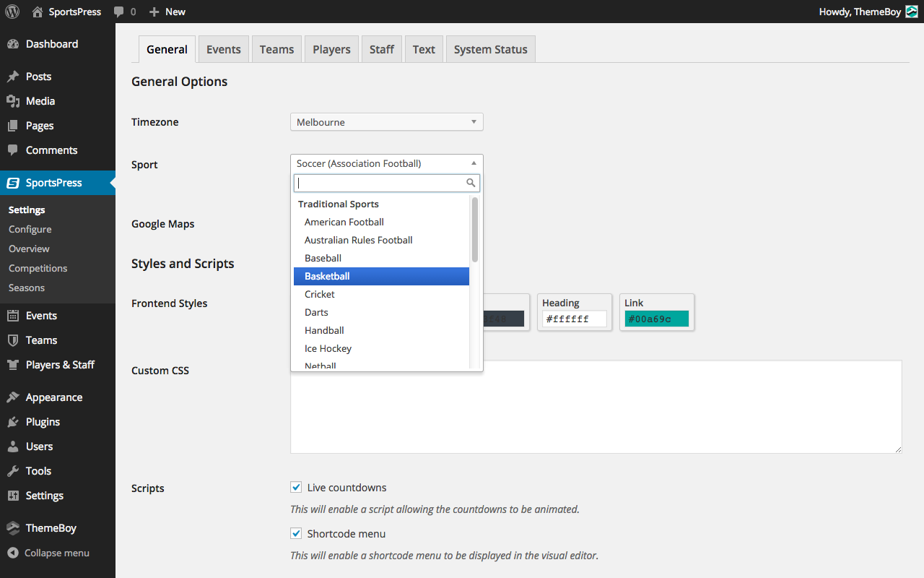Uncheck the Shortcode menu checkbox
The image size is (924, 578).
pyautogui.click(x=296, y=534)
